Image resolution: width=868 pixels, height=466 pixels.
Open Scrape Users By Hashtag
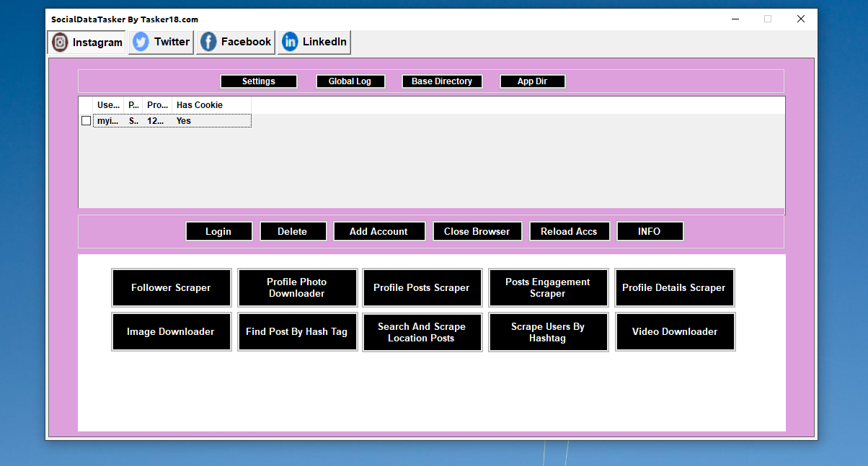pos(548,332)
